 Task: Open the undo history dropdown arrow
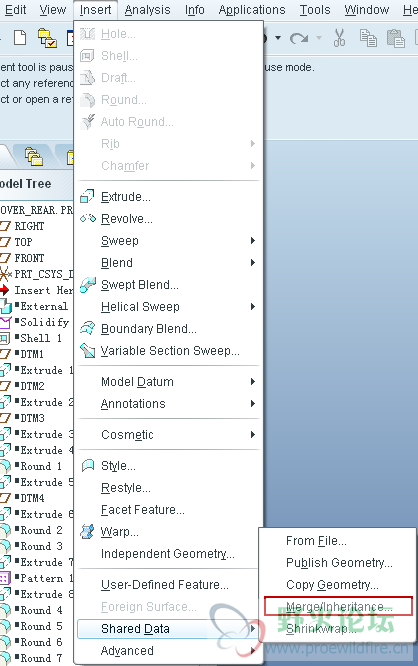coord(278,38)
